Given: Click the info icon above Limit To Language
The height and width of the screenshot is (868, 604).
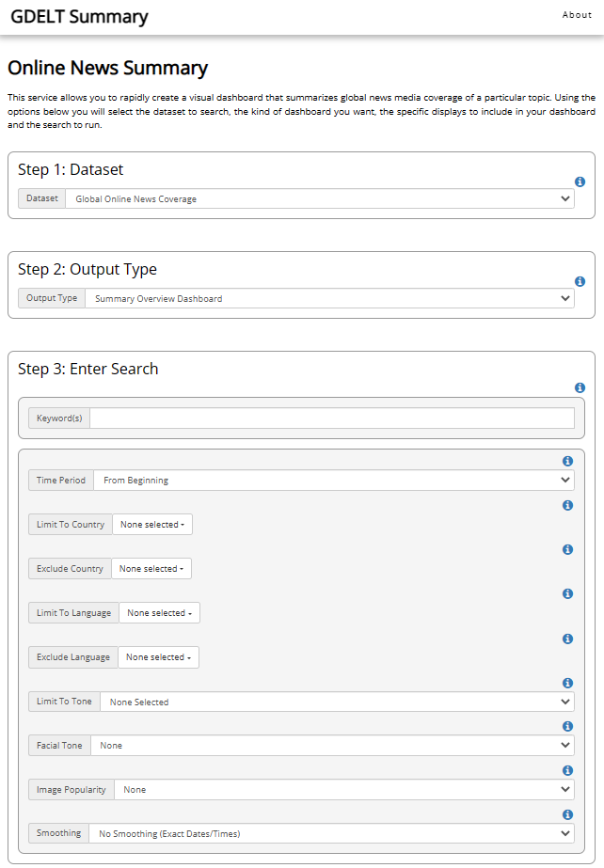Looking at the screenshot, I should (x=567, y=593).
